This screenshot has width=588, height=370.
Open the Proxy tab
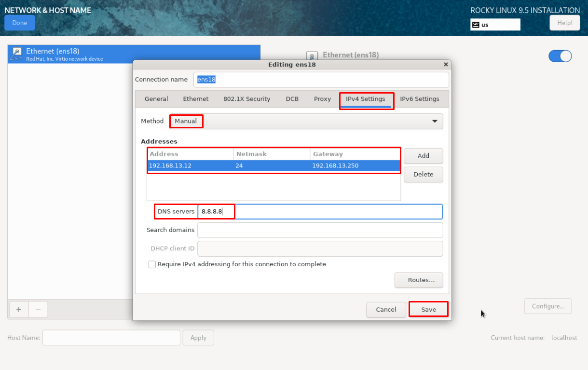tap(322, 99)
